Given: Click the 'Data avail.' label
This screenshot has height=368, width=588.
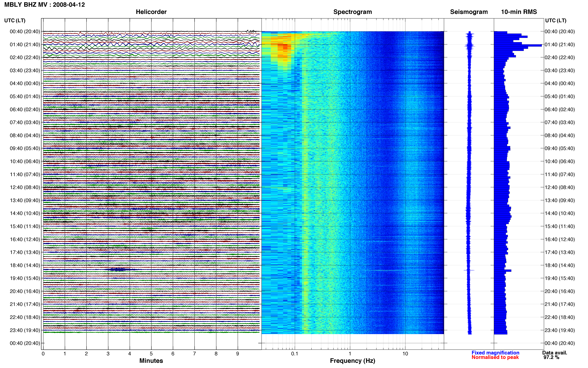Looking at the screenshot, I should point(555,353).
